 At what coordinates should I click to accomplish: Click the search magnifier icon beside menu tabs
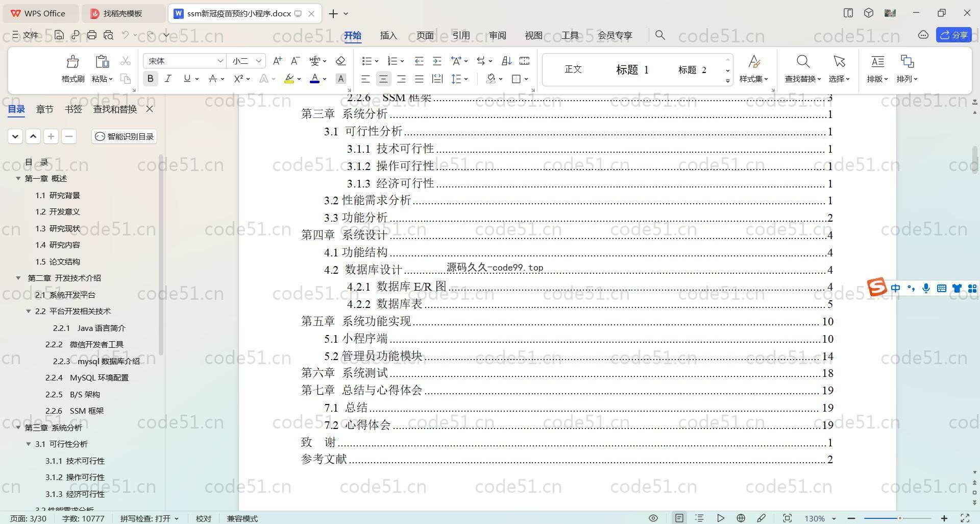(x=660, y=35)
